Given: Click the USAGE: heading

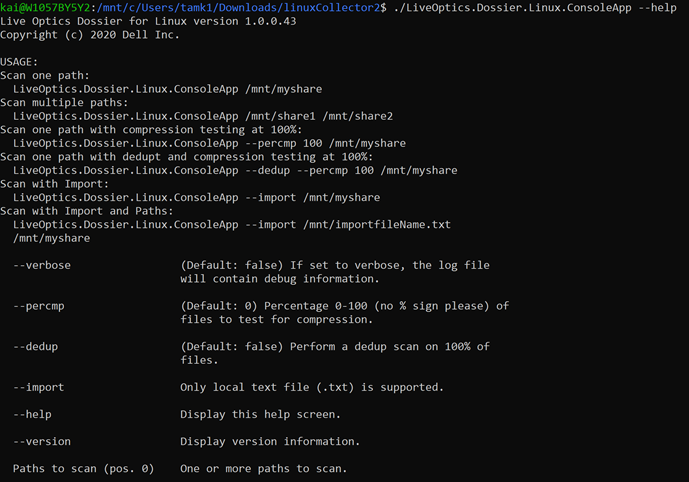Looking at the screenshot, I should tap(19, 62).
